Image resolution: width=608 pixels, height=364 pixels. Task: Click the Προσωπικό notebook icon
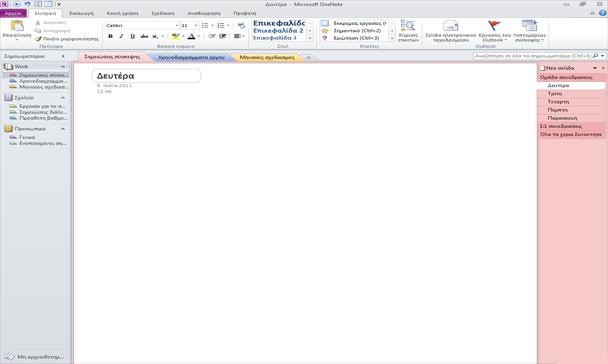[8, 129]
